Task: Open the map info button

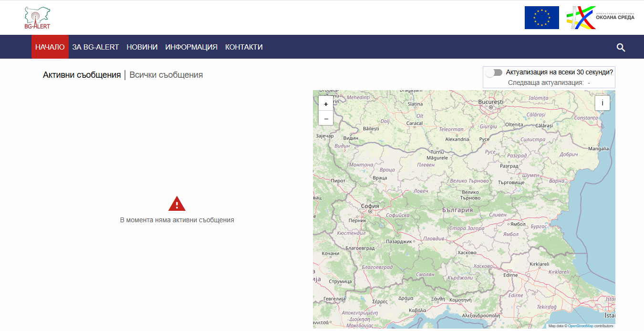Action: (x=602, y=103)
